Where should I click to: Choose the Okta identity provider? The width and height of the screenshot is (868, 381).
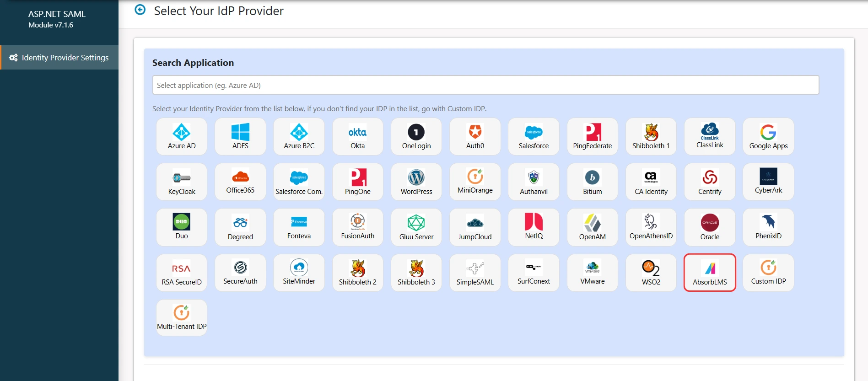coord(357,136)
